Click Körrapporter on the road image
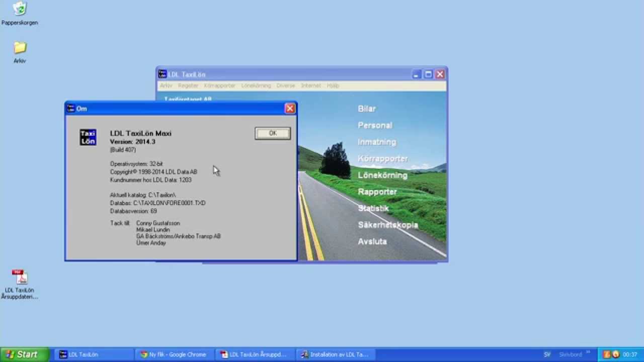Viewport: 644px width, 362px height. tap(383, 158)
